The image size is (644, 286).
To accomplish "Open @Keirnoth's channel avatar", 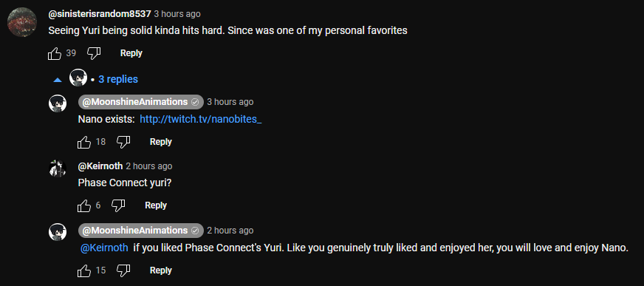I will pyautogui.click(x=58, y=168).
